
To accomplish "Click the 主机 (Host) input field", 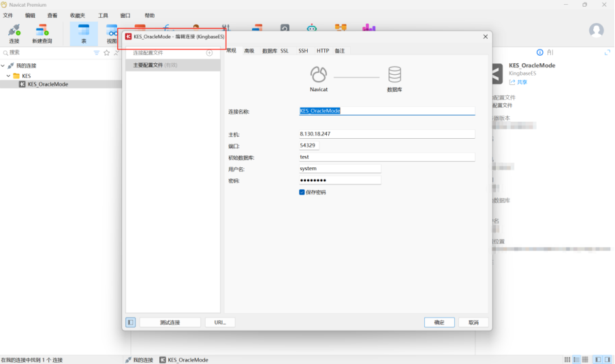I will pos(386,134).
